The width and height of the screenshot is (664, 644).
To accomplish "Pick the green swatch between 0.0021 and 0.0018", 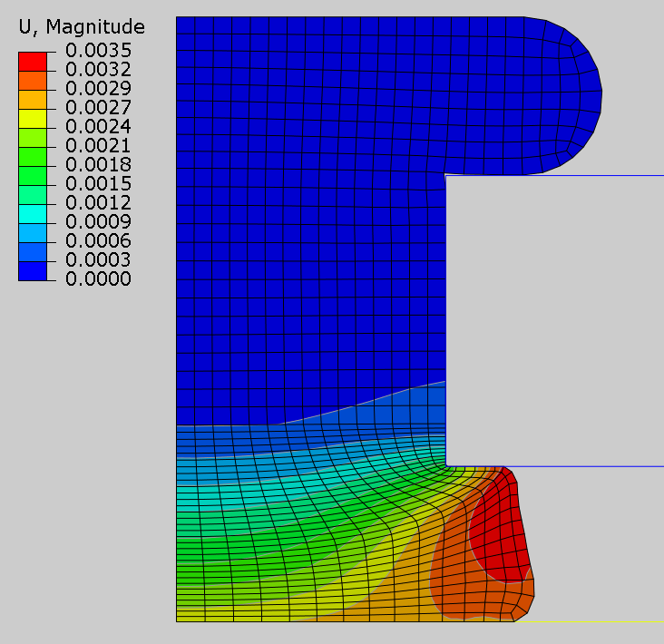I will point(33,157).
